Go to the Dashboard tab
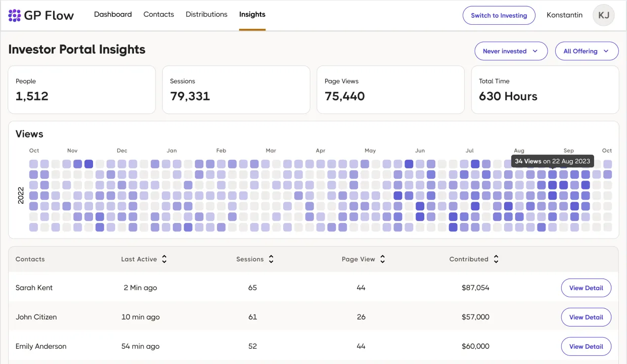 pyautogui.click(x=113, y=14)
